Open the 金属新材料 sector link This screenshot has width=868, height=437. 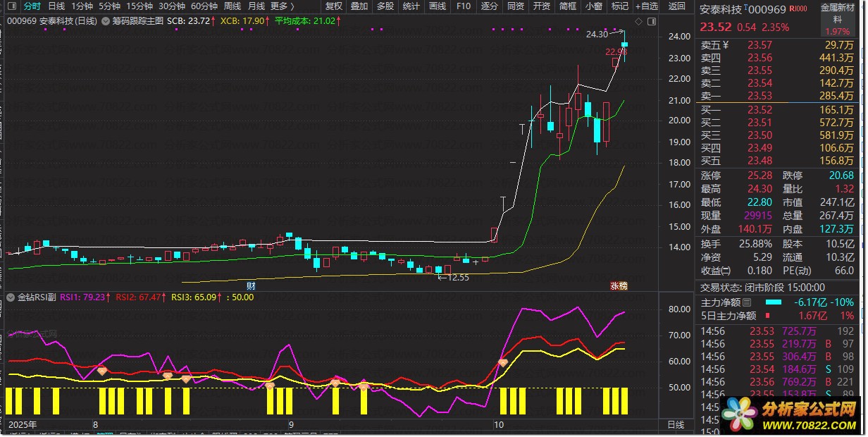(837, 15)
